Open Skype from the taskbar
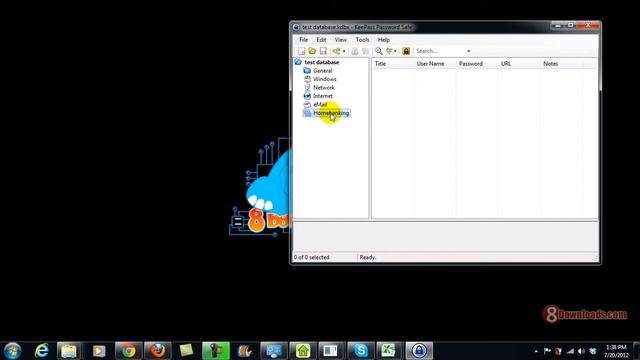This screenshot has width=640, height=360. [x=361, y=351]
